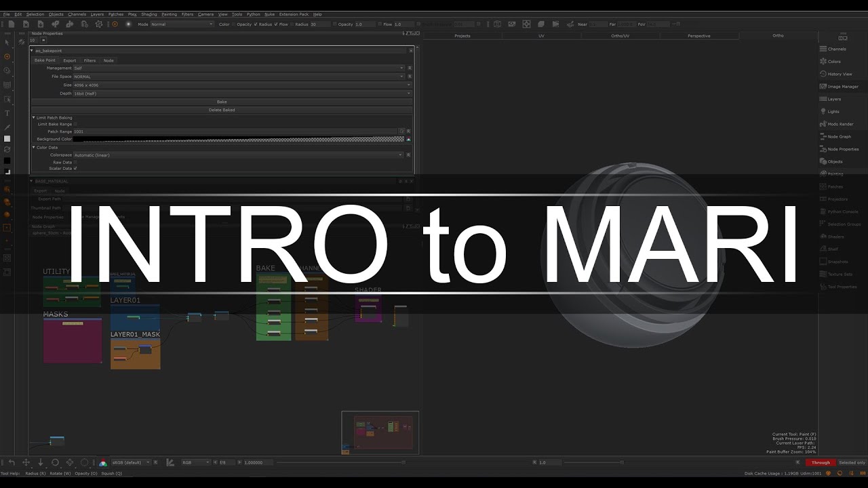The height and width of the screenshot is (488, 868).
Task: Open the Channels palette icon
Action: coord(823,49)
